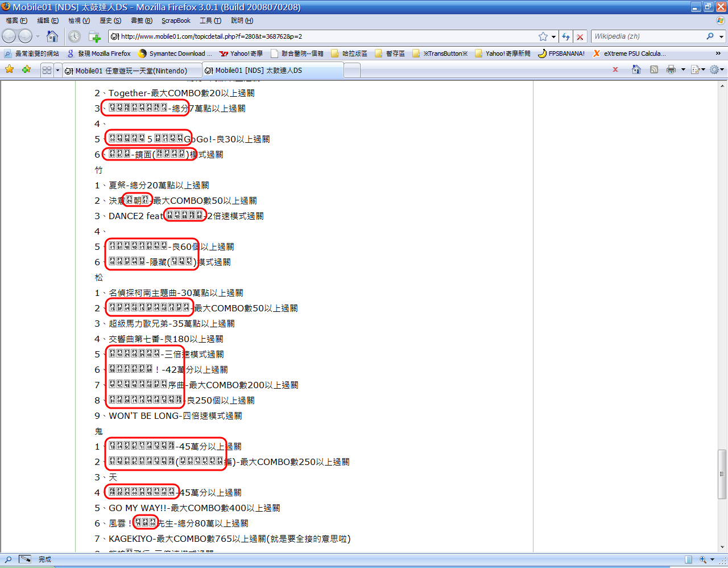Show the tab thumbnails grid view

[47, 70]
